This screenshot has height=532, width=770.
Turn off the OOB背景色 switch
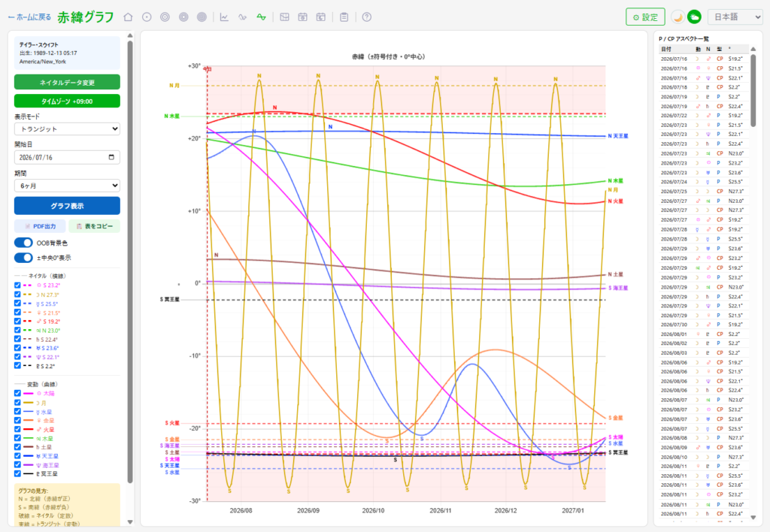pos(23,243)
